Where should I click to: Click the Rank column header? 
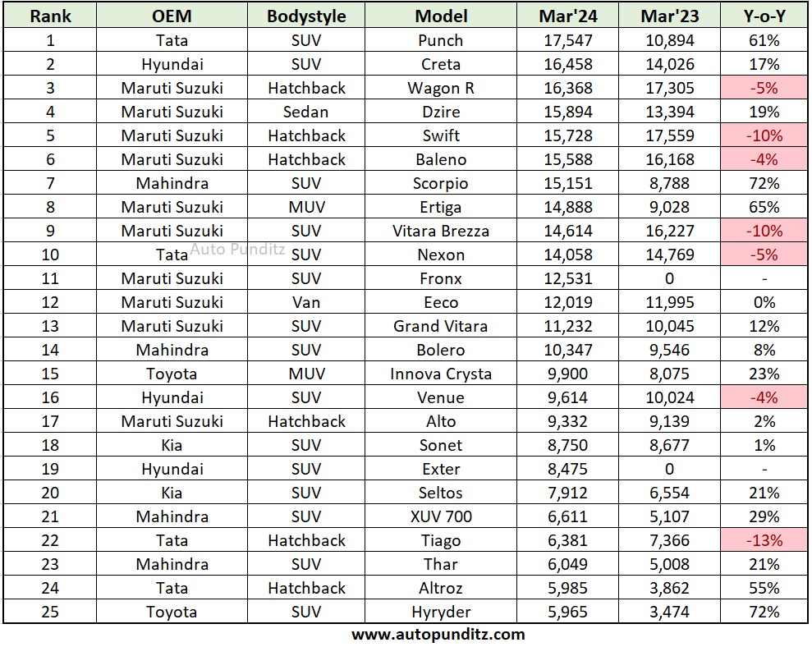tap(50, 16)
